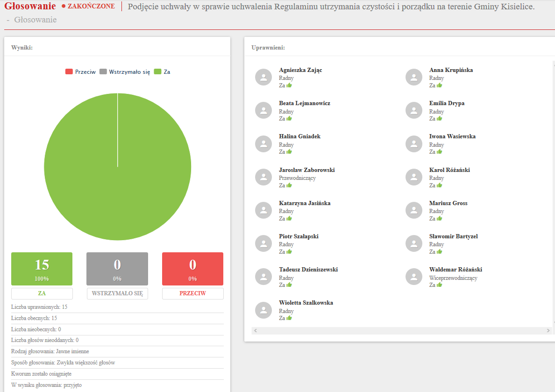
Task: Click the ZA button label
Action: pos(42,293)
